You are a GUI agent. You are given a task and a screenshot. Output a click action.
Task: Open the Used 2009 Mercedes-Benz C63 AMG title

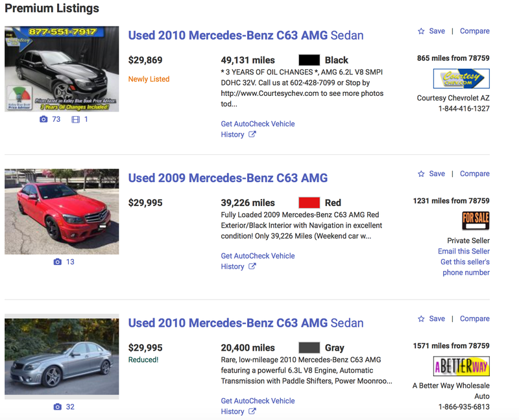point(228,178)
